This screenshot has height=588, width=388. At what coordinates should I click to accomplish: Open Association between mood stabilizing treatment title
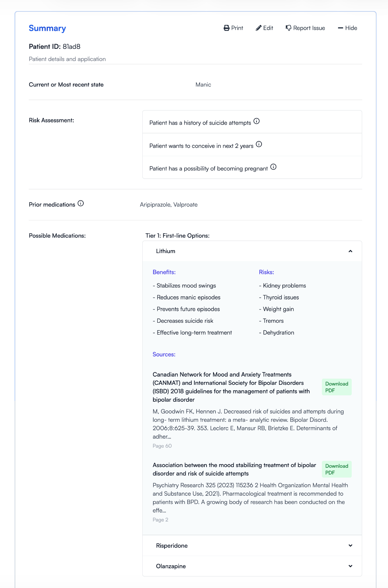[234, 469]
